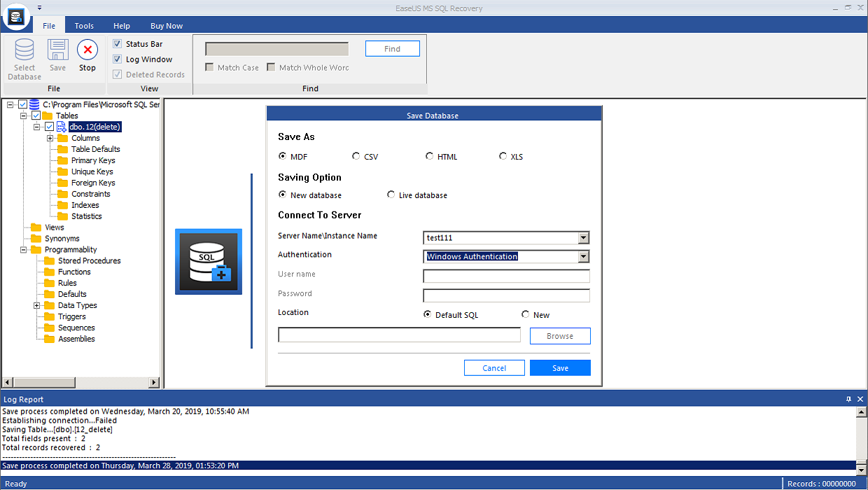Toggle the Deleted Records checkbox
The image size is (868, 490).
tap(118, 75)
